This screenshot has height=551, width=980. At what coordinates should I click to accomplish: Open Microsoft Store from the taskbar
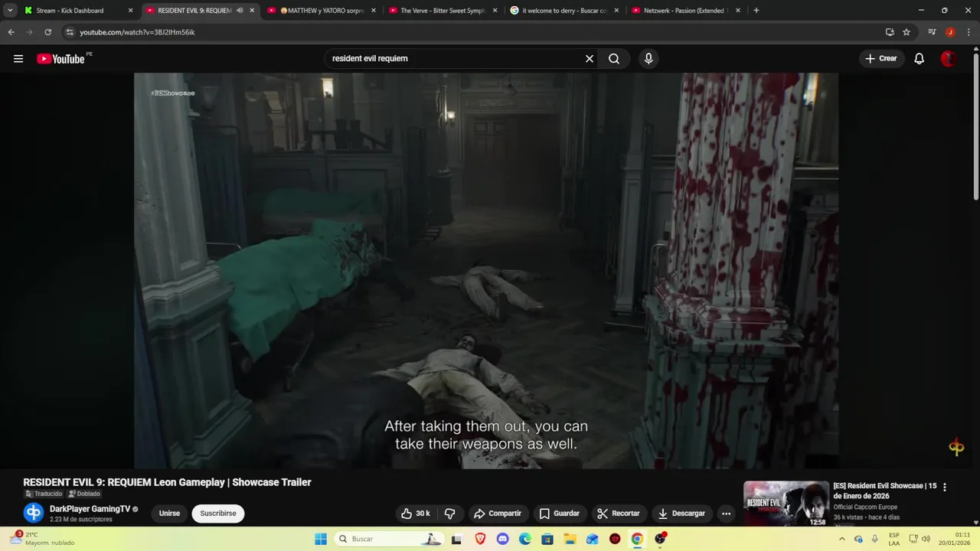[547, 539]
